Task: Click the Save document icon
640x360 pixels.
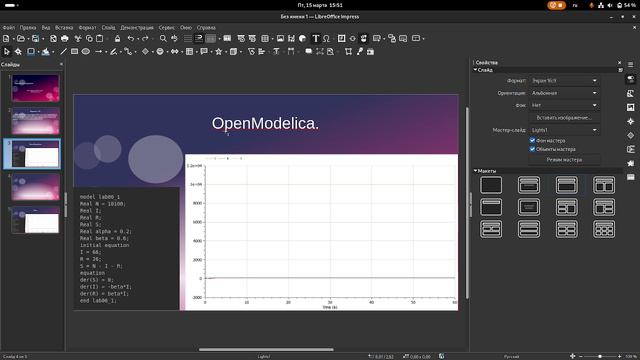Action: (x=36, y=38)
